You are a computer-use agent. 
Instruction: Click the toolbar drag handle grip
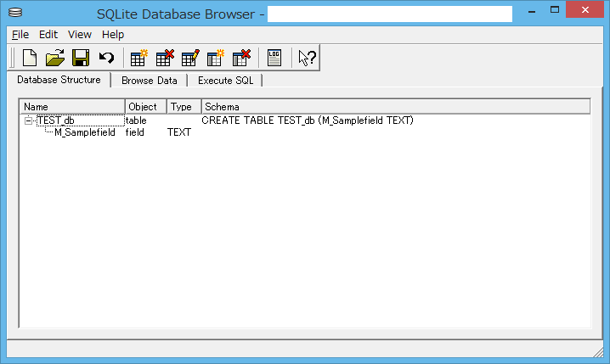tap(12, 58)
